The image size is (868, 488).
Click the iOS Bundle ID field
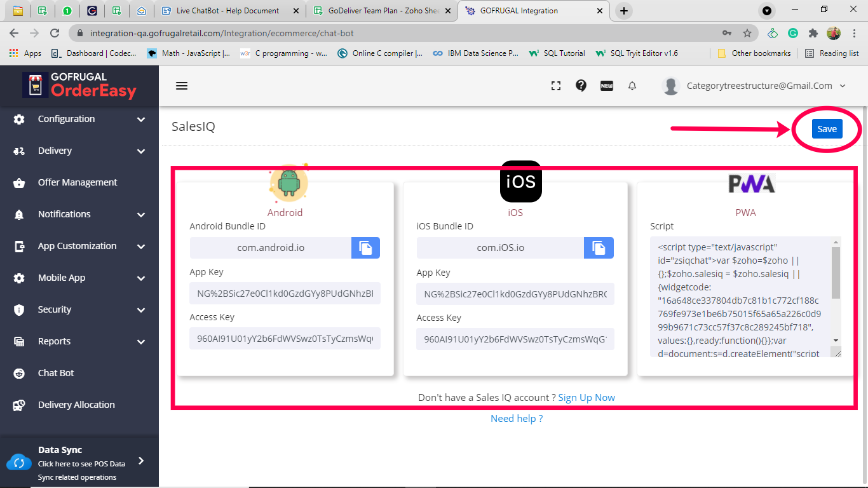[x=501, y=248]
